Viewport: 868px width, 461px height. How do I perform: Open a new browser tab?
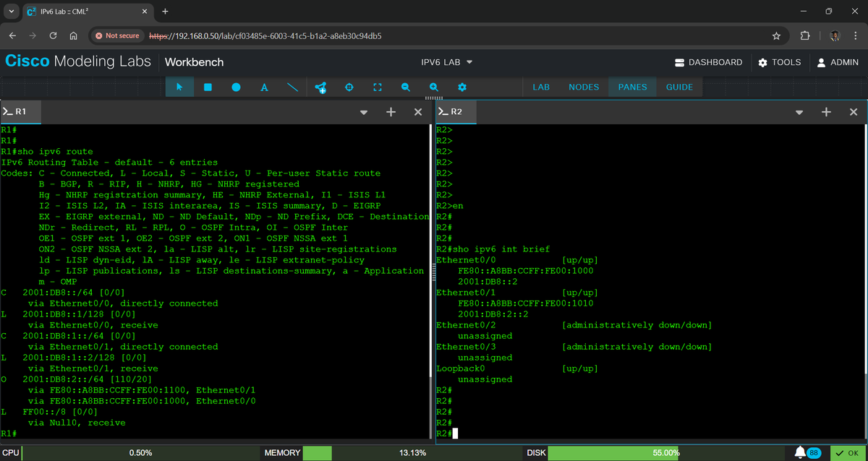165,12
